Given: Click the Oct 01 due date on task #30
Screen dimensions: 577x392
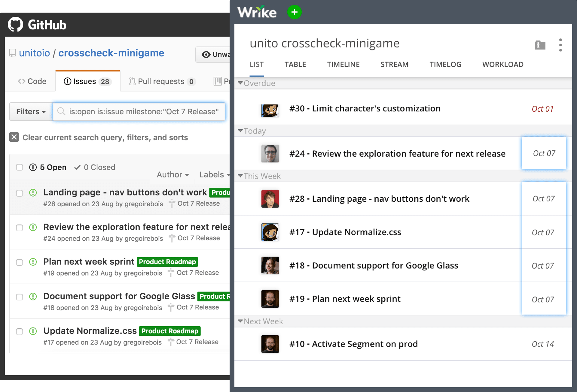Looking at the screenshot, I should pyautogui.click(x=542, y=109).
